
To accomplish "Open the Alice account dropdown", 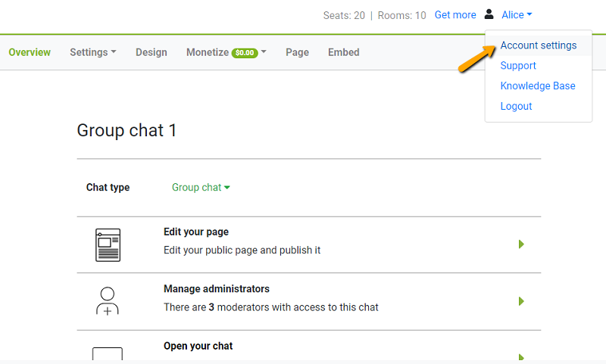I will [x=517, y=15].
